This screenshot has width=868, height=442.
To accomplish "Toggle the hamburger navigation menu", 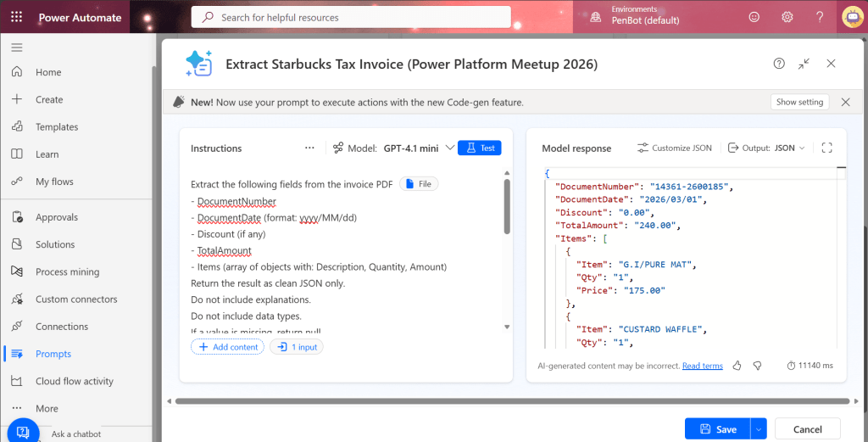I will pos(17,47).
